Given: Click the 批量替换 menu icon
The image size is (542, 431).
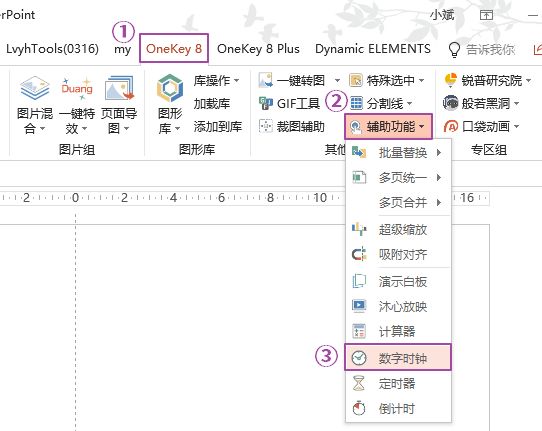Looking at the screenshot, I should point(359,152).
